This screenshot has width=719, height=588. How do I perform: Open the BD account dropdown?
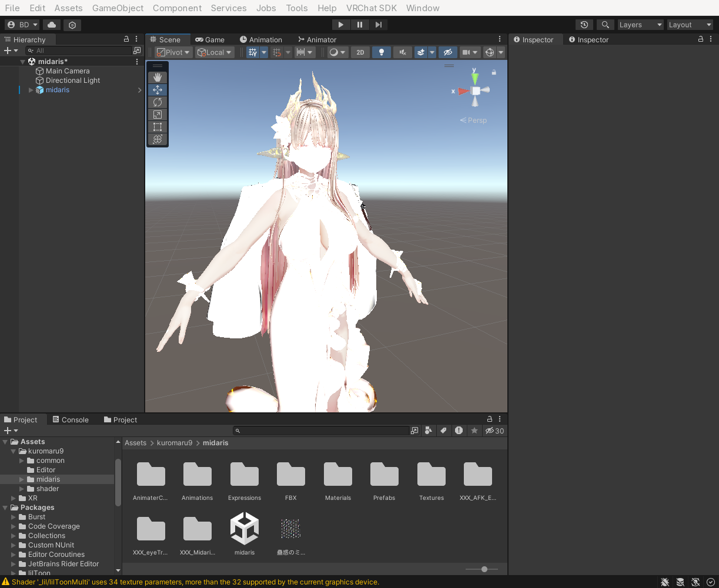22,25
